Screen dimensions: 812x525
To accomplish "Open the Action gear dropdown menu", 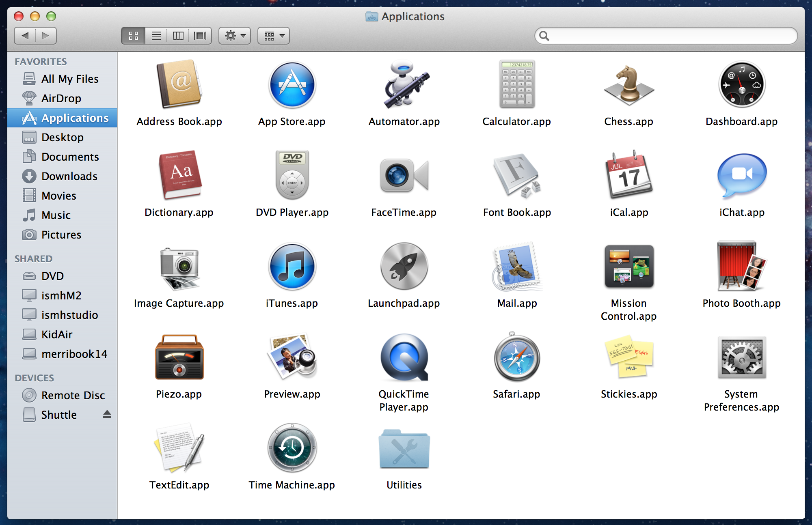I will click(235, 36).
